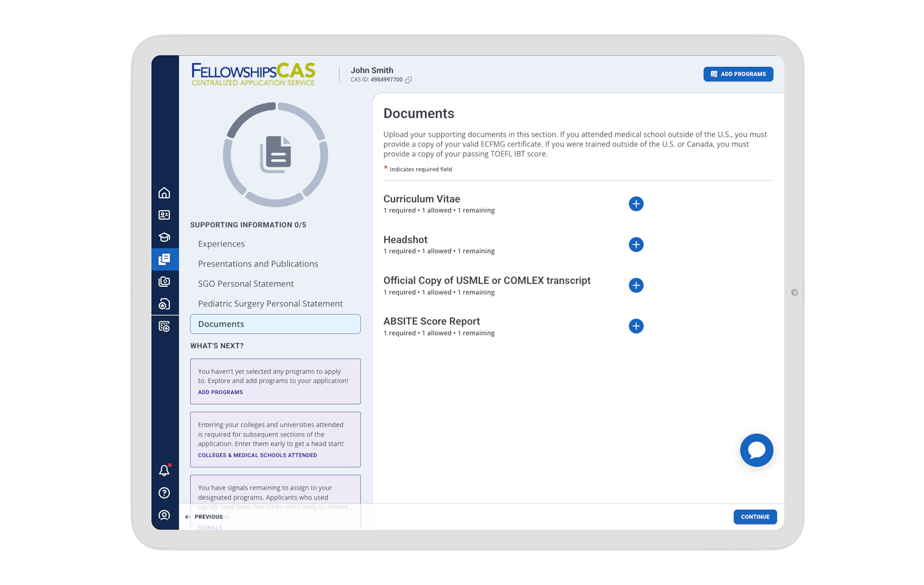Add USMLE or COMLEX transcript document
Viewport: 924px width, 585px height.
pyautogui.click(x=636, y=286)
